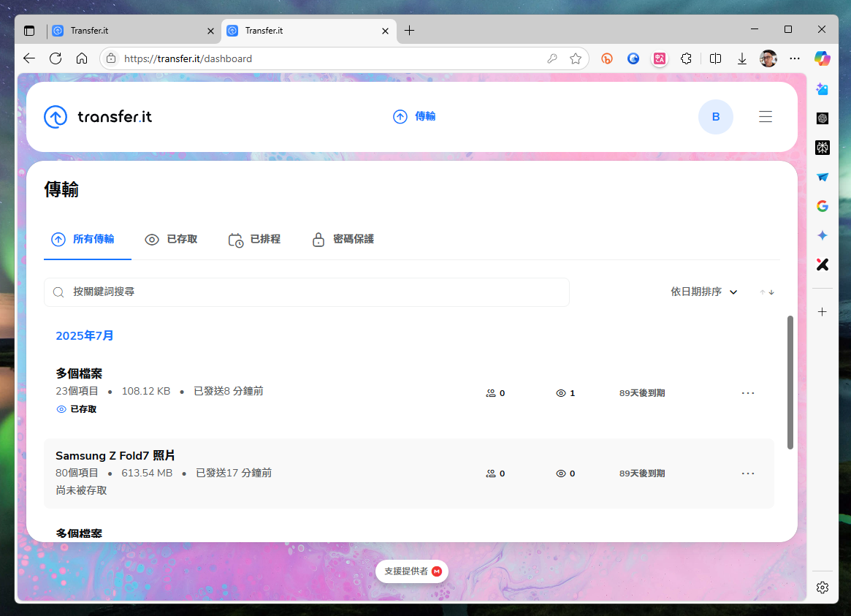Toggle ascending/descending sort order arrows
Screen dimensions: 851x616
click(x=766, y=292)
